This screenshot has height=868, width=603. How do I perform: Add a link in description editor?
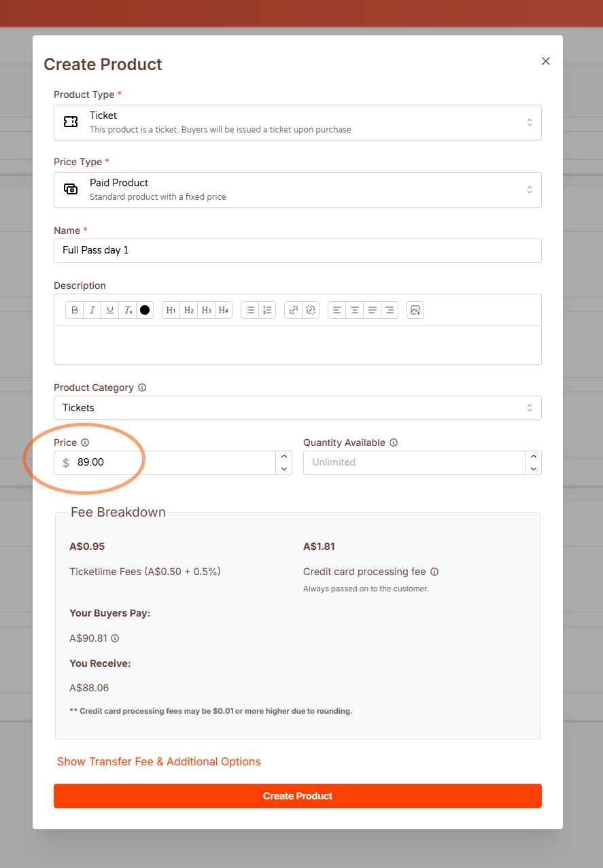(x=293, y=310)
